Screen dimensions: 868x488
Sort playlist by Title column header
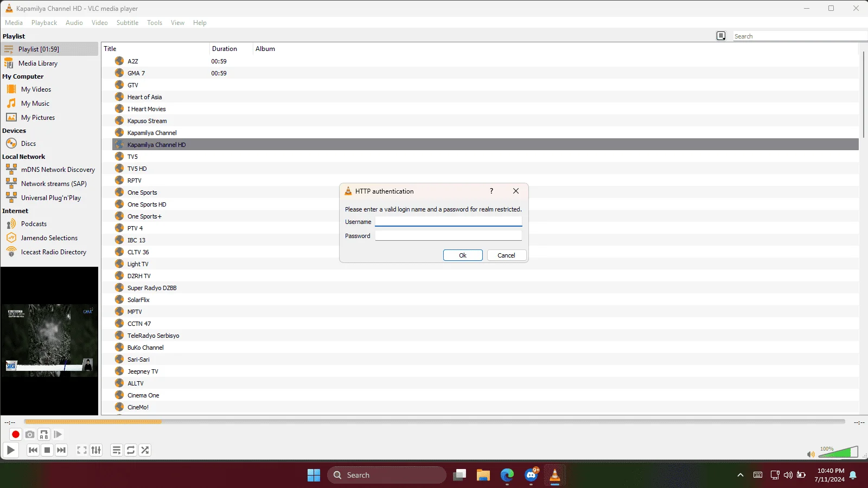coord(155,49)
